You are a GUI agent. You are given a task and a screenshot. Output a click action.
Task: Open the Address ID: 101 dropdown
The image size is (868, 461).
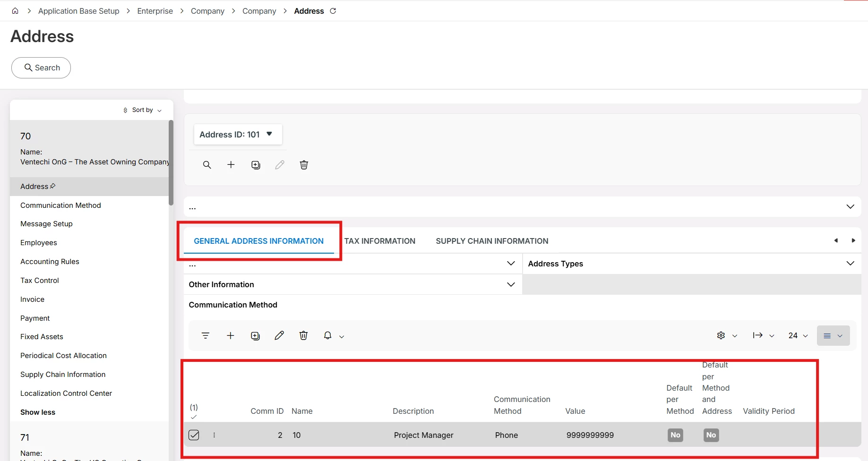coord(238,135)
